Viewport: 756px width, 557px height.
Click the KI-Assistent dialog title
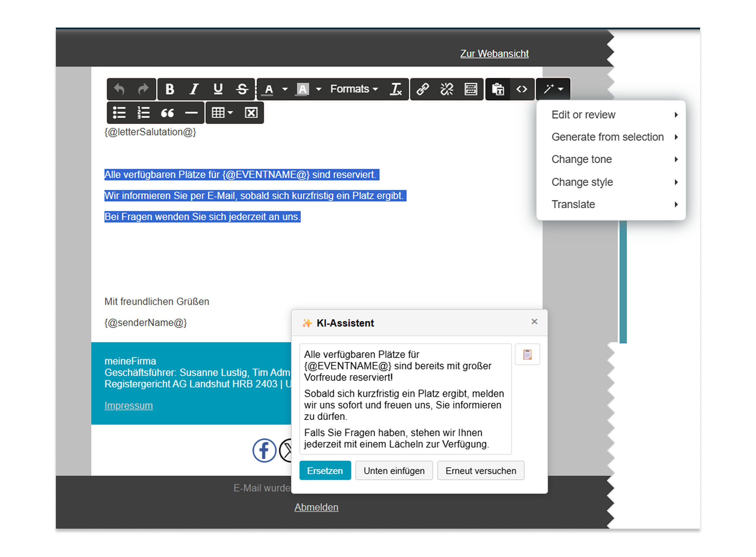tap(345, 323)
